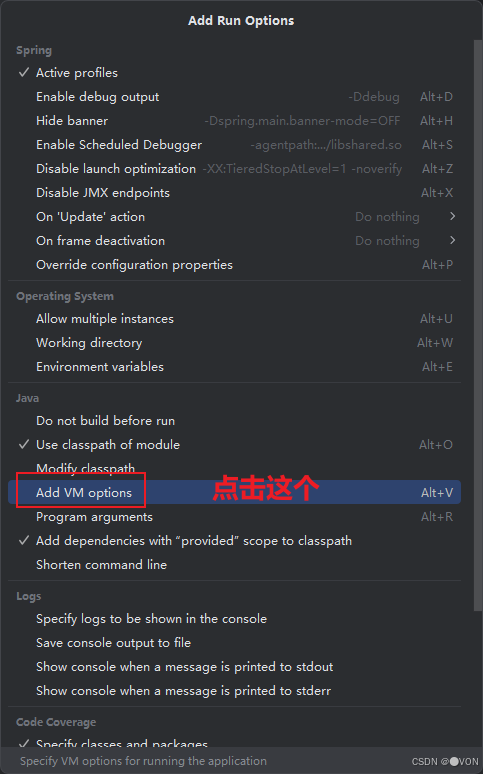483x774 pixels.
Task: Open the Shorten command line option
Action: point(234,565)
